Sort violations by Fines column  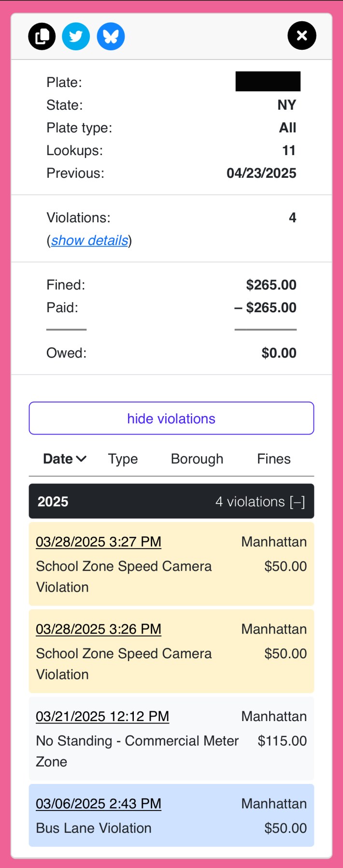point(273,459)
